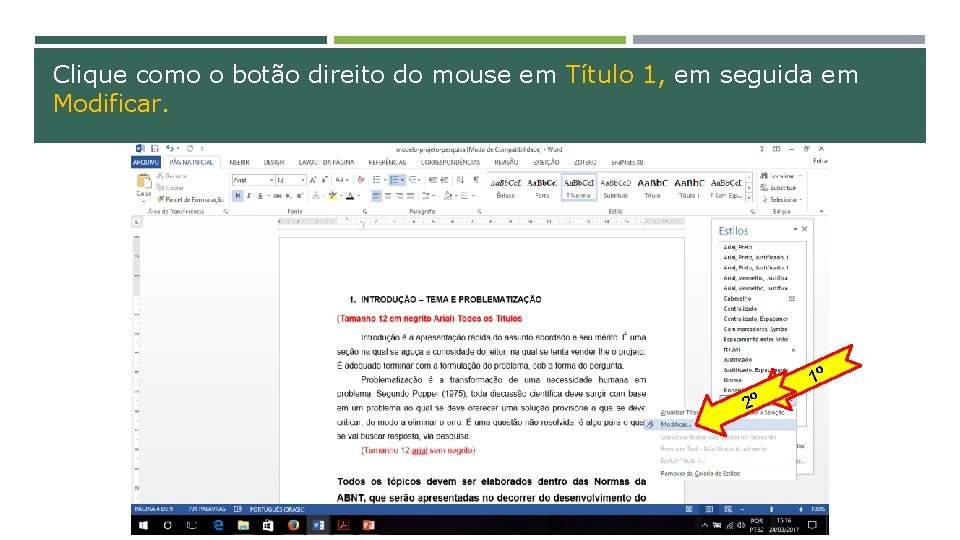Screen dimensions: 960x540
Task: Open Edge browser from the taskbar
Action: [218, 525]
